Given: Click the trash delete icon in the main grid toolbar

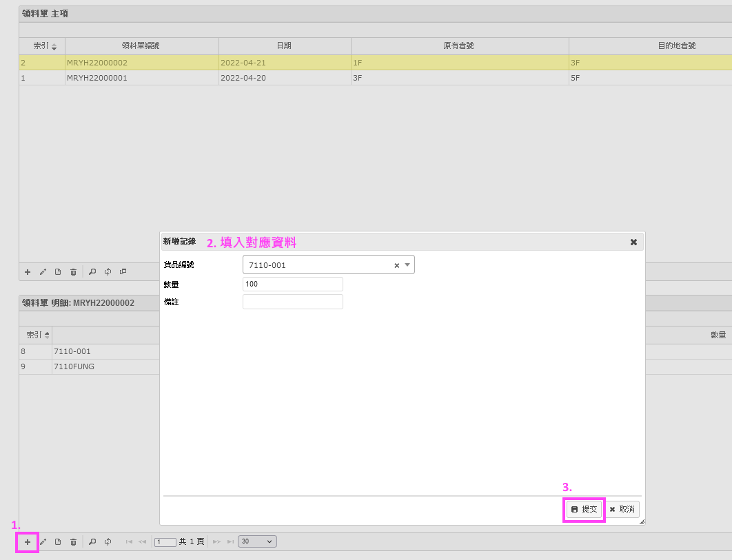Looking at the screenshot, I should click(73, 272).
